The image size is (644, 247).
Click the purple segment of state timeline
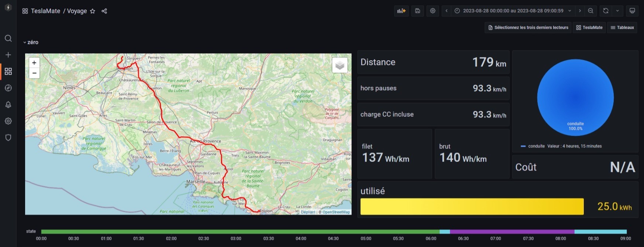tap(512, 232)
